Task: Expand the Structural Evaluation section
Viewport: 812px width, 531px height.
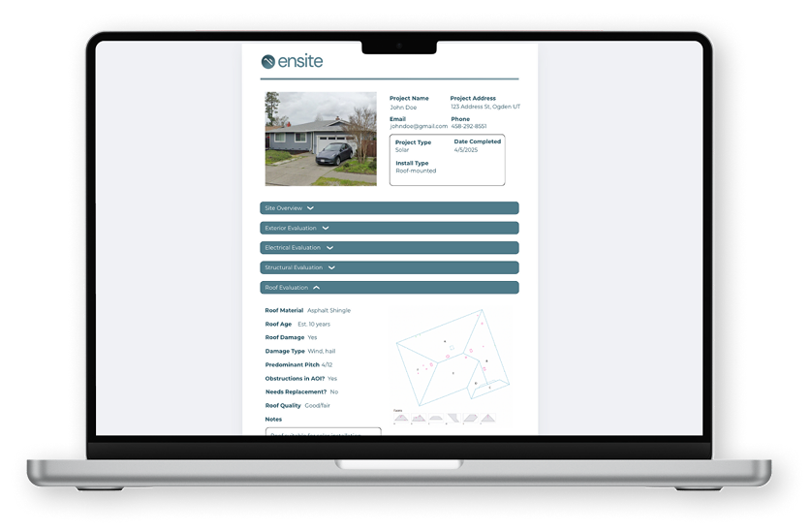Action: click(x=389, y=267)
